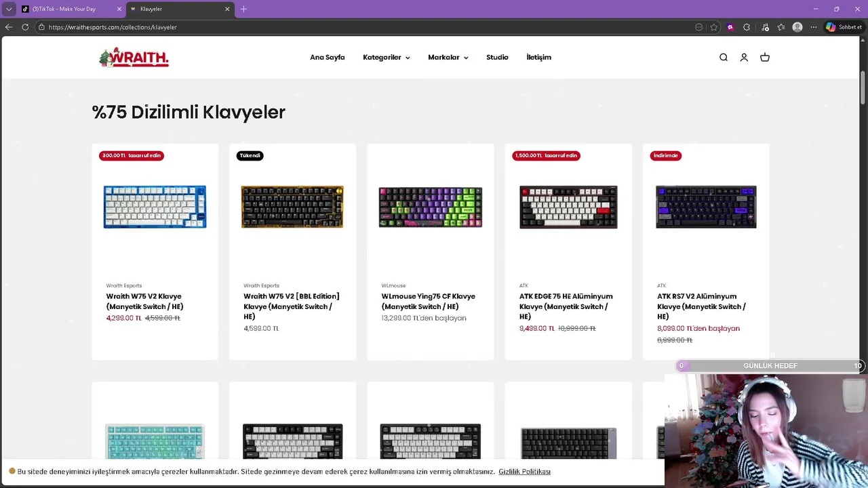The width and height of the screenshot is (868, 488).
Task: Open Wraith W75 V2 [BBL Edition] Klavye link
Action: [x=292, y=306]
